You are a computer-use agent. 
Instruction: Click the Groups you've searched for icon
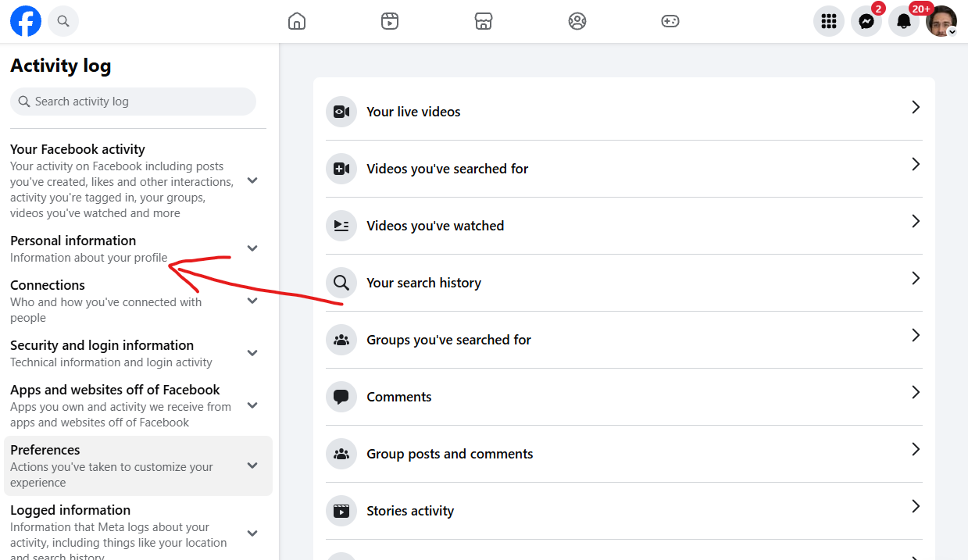click(341, 340)
